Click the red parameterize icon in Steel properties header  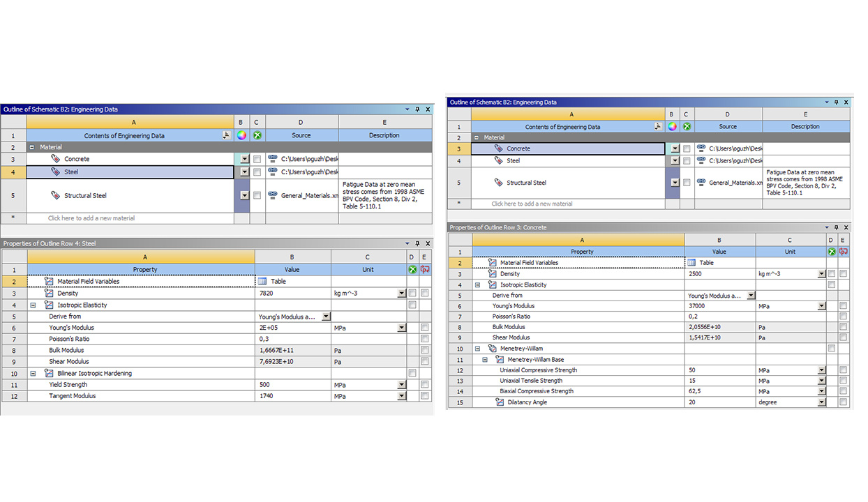pyautogui.click(x=425, y=269)
